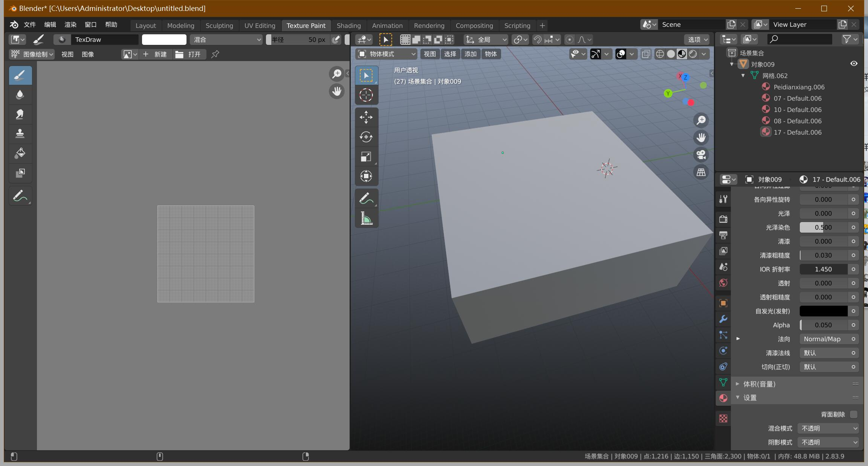Click the 新建 image button
Screen dimensions: 868x466
(155, 54)
